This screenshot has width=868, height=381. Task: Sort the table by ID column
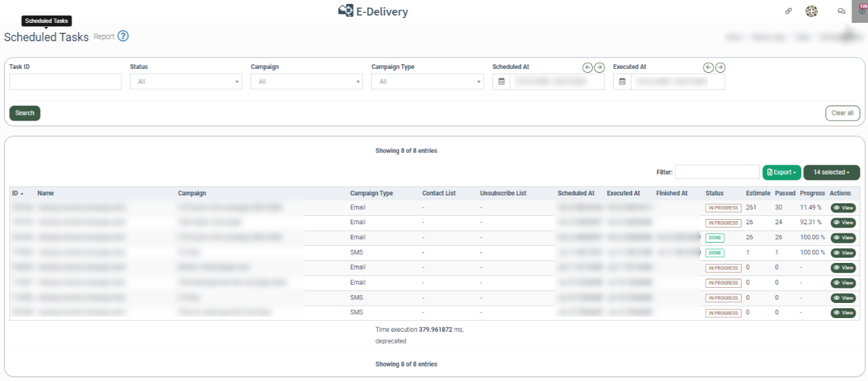[18, 193]
